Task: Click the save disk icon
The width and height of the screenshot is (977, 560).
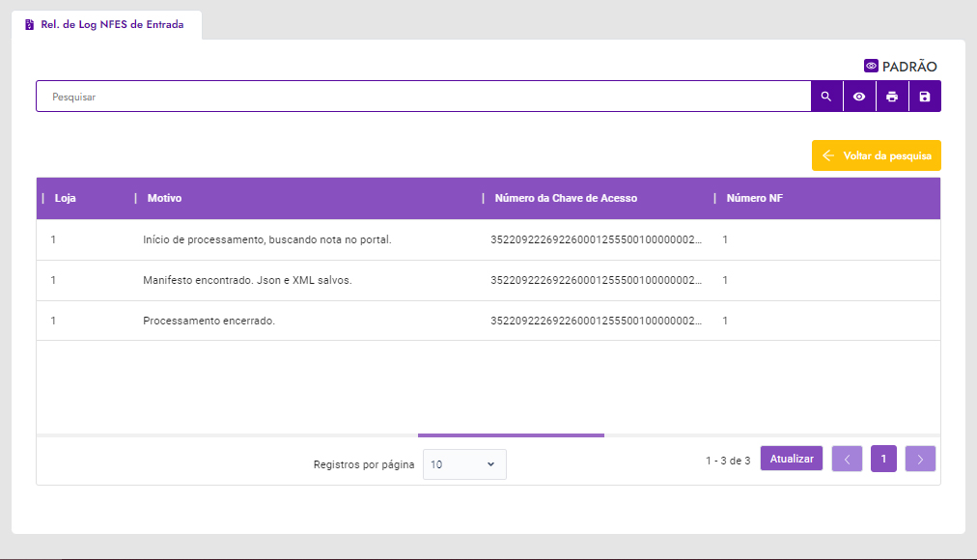Action: 925,97
